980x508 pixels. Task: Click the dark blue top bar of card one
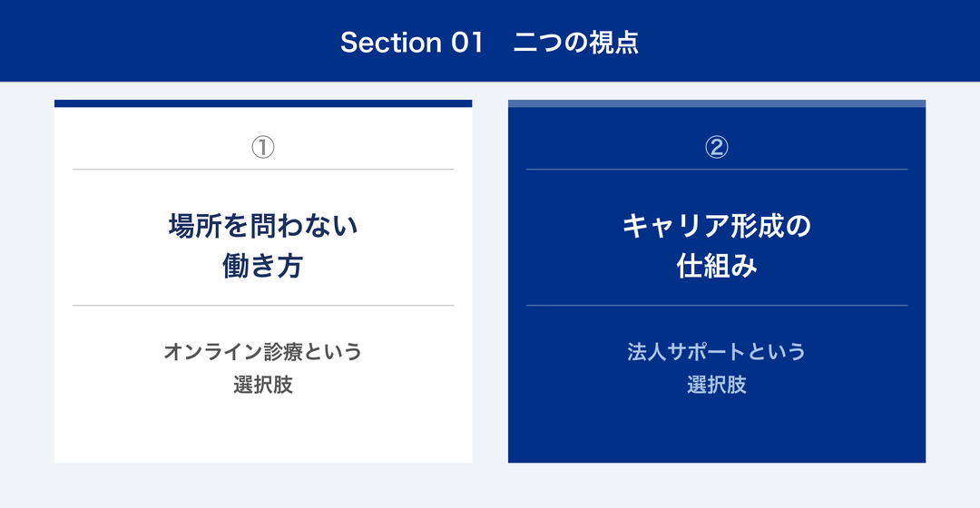coord(263,103)
